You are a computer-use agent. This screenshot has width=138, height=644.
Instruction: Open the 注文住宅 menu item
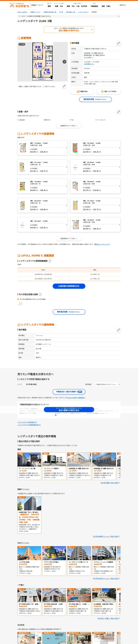pyautogui.click(x=84, y=6)
